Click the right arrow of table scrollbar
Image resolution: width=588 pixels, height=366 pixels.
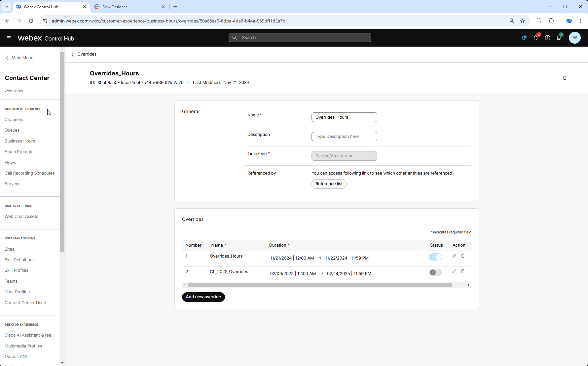[x=468, y=285]
